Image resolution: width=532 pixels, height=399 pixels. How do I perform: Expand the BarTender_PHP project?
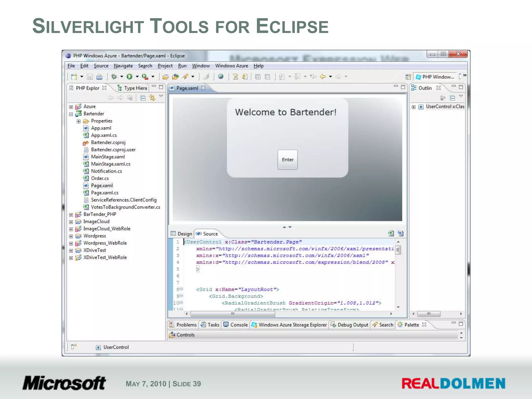tap(71, 215)
